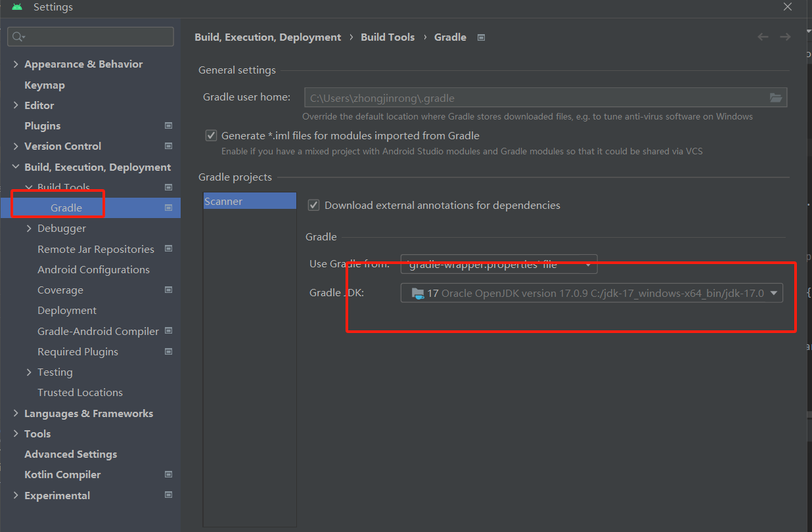Click Build, Execution, Deployment breadcrumb

268,37
